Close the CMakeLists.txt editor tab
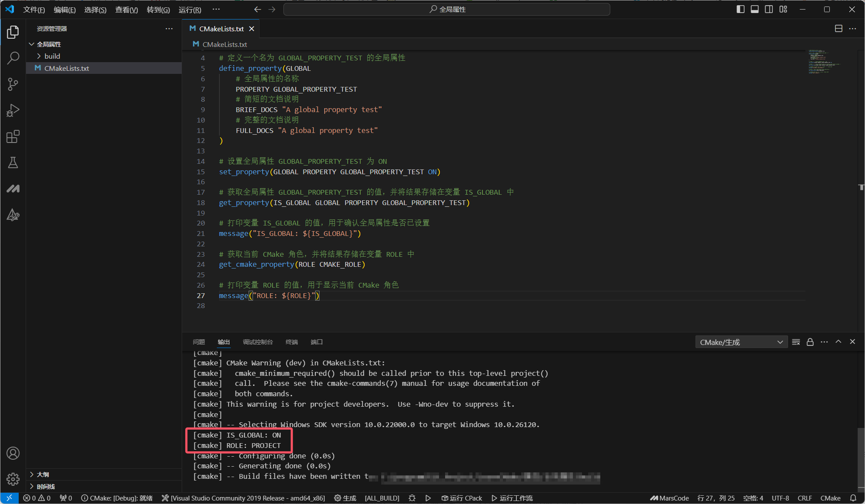This screenshot has width=865, height=504. 252,29
